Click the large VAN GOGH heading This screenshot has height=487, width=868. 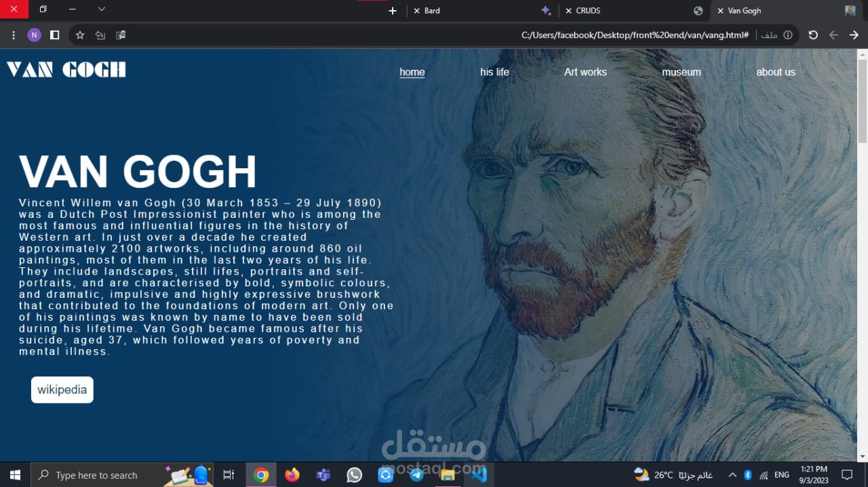pyautogui.click(x=138, y=172)
